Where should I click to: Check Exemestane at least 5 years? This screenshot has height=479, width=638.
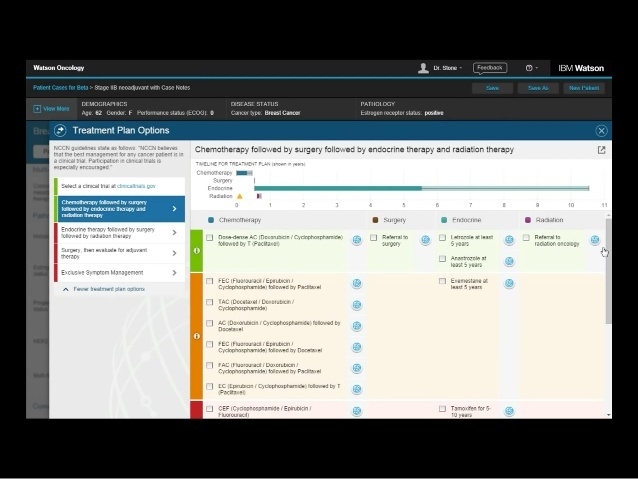(442, 281)
